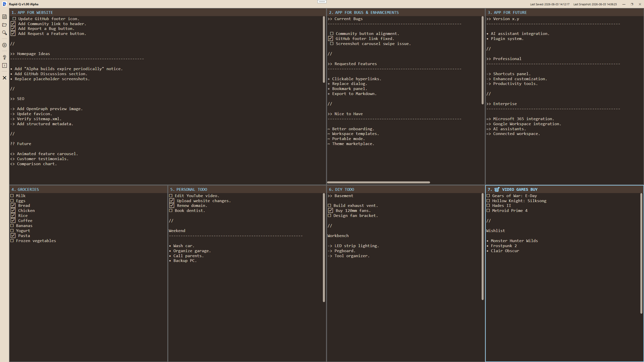Uncheck 'GitHub footer link fixed' checkbox
The width and height of the screenshot is (644, 362).
pyautogui.click(x=331, y=39)
